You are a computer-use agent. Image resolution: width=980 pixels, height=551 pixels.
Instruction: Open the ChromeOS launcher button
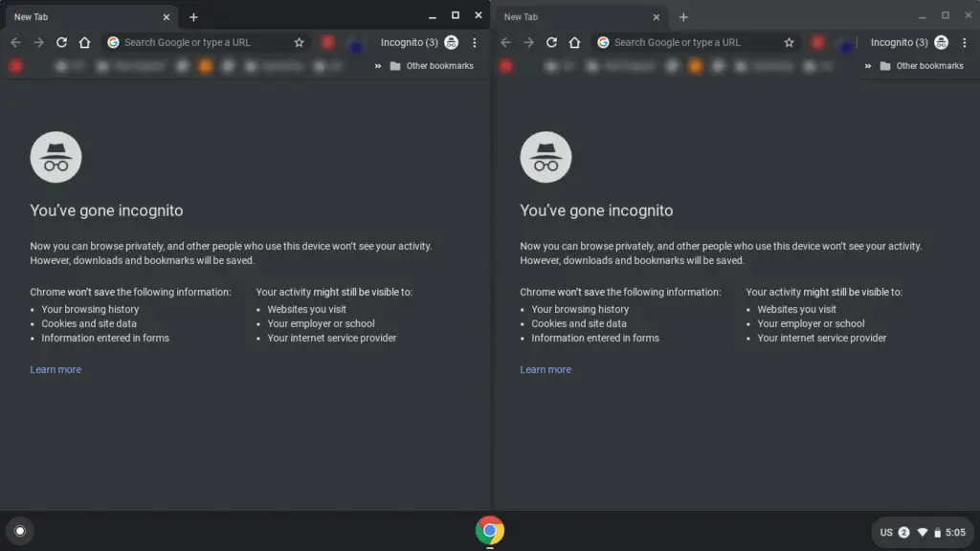(x=20, y=531)
